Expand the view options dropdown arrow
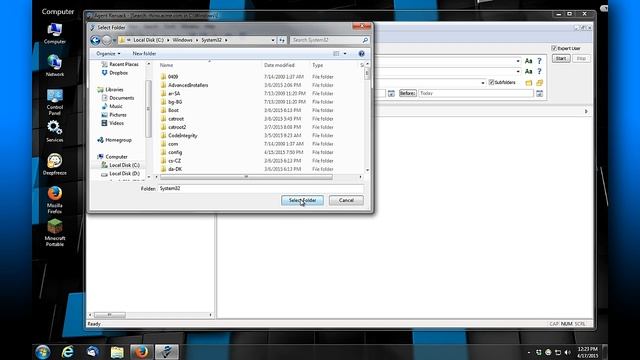Screen dimensions: 640x360 (345, 53)
